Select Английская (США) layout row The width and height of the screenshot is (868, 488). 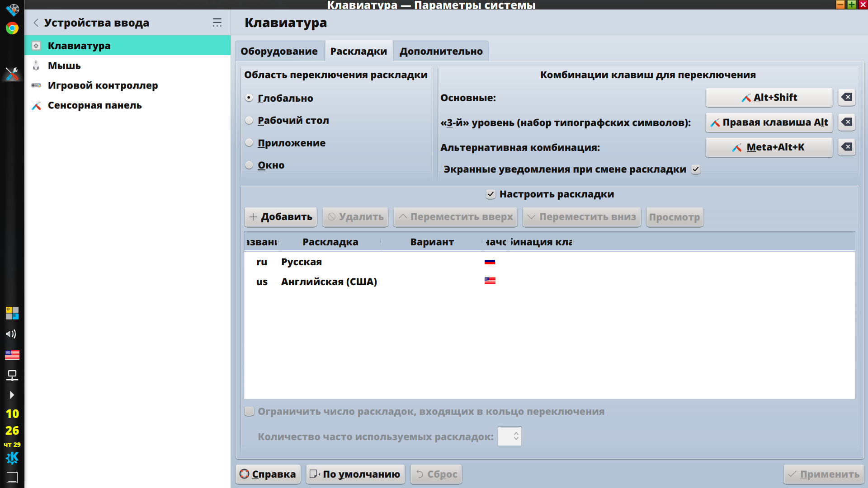[329, 282]
